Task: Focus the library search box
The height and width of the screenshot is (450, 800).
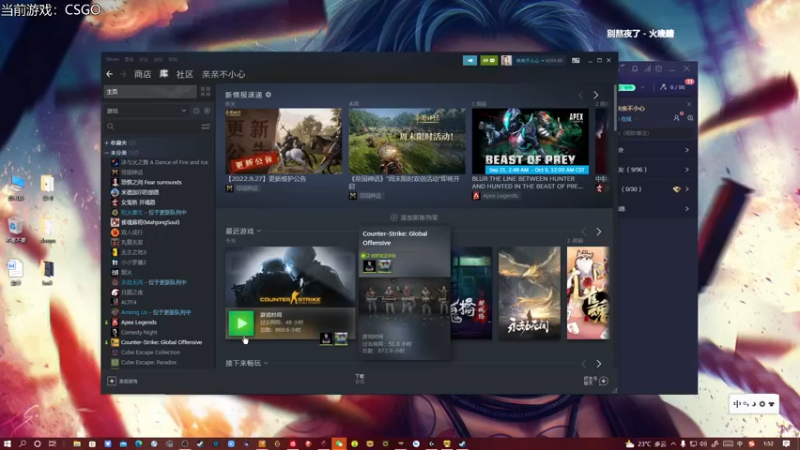Action: (x=152, y=127)
